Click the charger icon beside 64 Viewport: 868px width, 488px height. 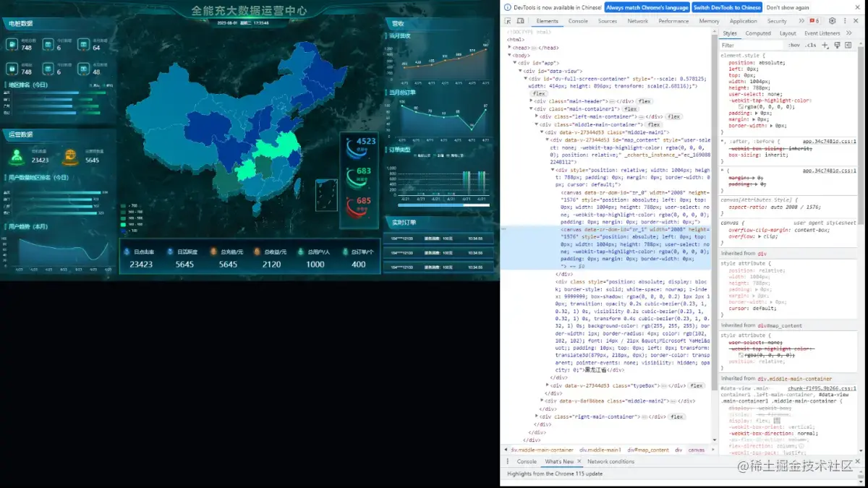point(84,45)
